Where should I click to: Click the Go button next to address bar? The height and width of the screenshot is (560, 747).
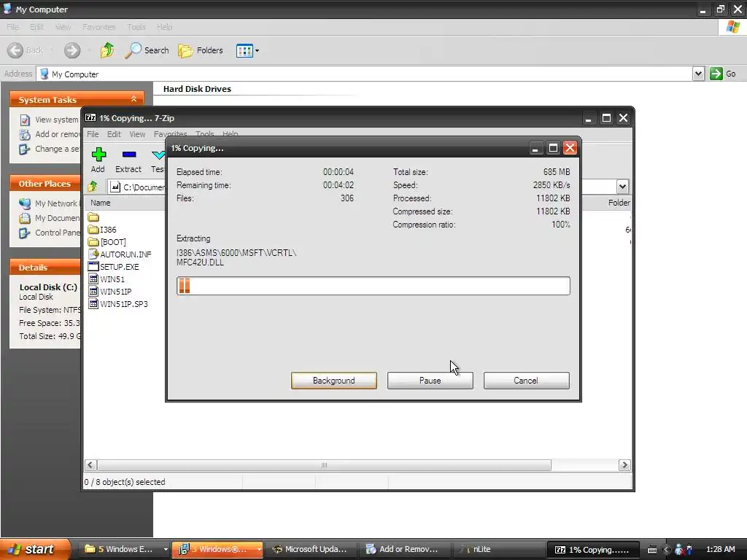[x=723, y=74]
